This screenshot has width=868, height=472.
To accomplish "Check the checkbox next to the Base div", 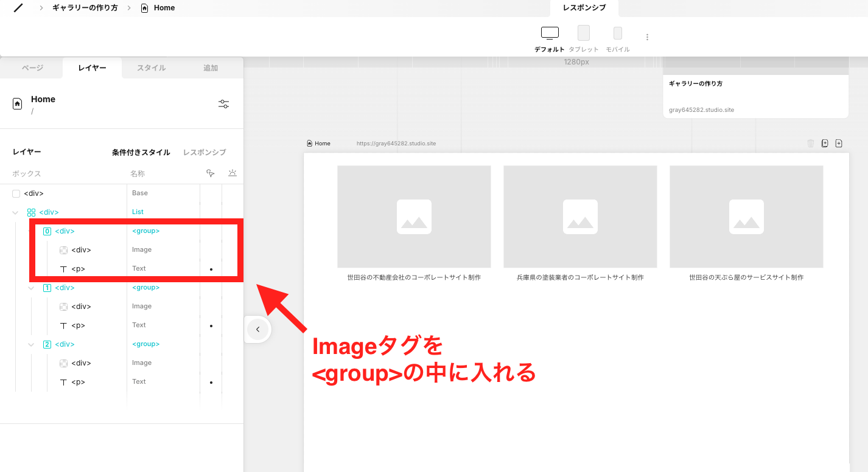I will point(15,193).
